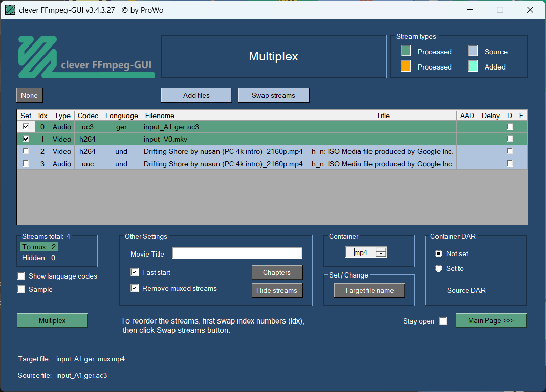This screenshot has width=546, height=392.
Task: Open the Chapters dialog
Action: coord(277,272)
